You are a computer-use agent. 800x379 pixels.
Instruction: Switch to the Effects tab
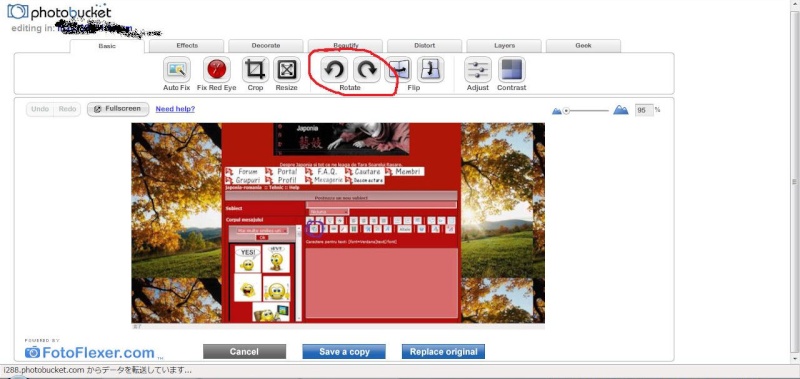point(187,46)
